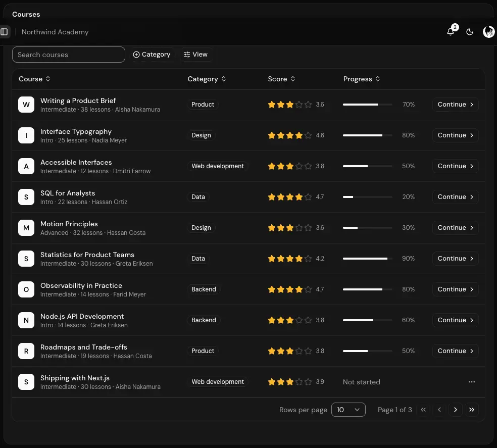The image size is (497, 448).
Task: Focus the Search courses field
Action: point(69,55)
